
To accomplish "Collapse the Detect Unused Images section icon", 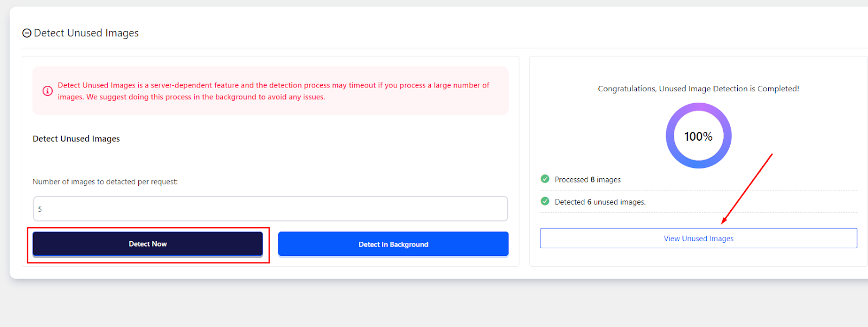I will pos(27,33).
